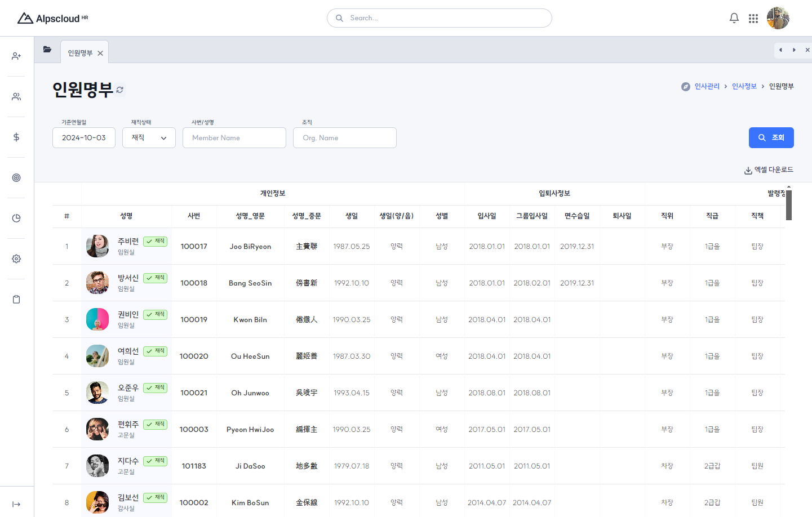
Task: Go to 인사정보 breadcrumb link
Action: pos(744,86)
